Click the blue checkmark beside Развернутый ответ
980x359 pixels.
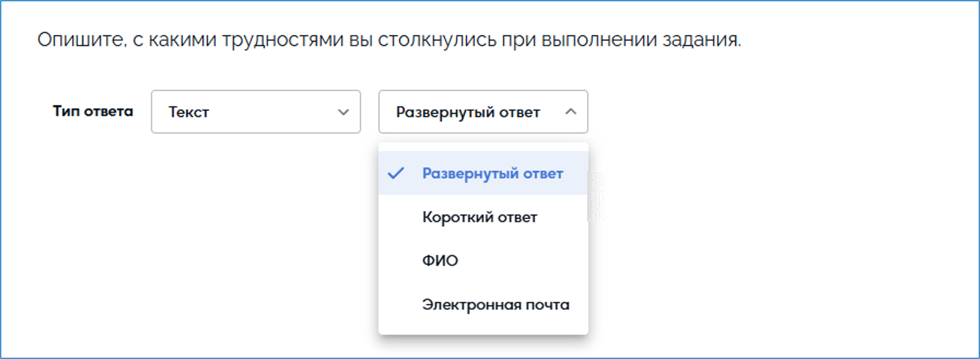pos(396,173)
